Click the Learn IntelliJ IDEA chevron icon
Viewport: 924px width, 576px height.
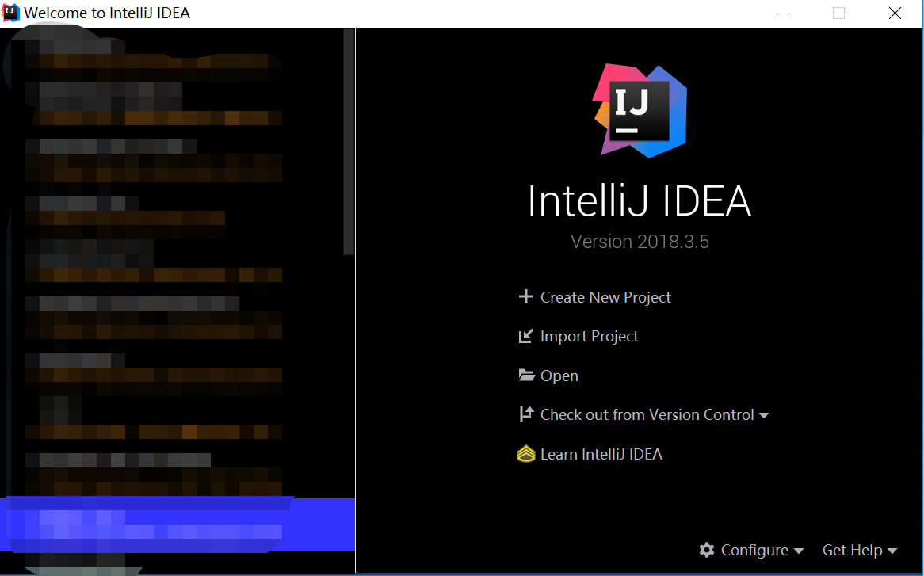tap(526, 453)
